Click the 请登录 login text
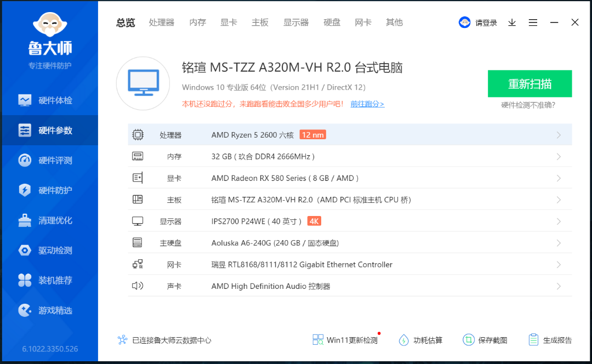 pos(486,23)
